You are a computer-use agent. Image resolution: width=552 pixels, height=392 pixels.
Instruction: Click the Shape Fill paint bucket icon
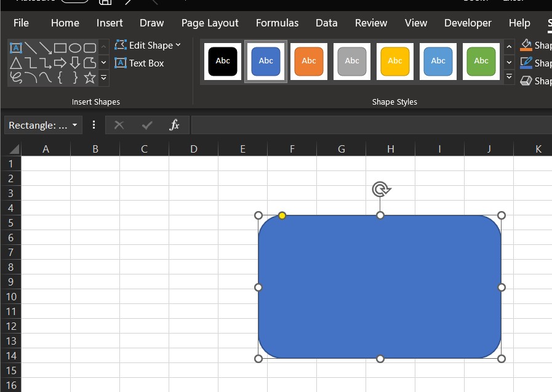[x=526, y=45]
